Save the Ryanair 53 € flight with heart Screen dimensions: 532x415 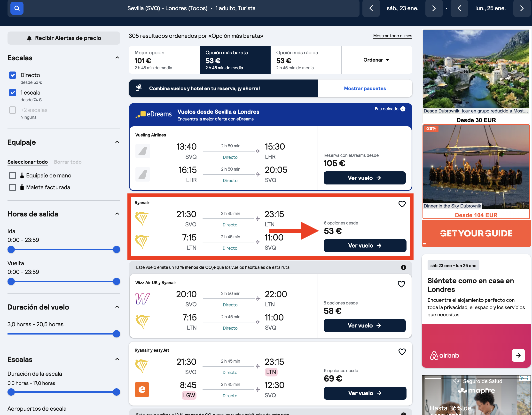(x=402, y=204)
